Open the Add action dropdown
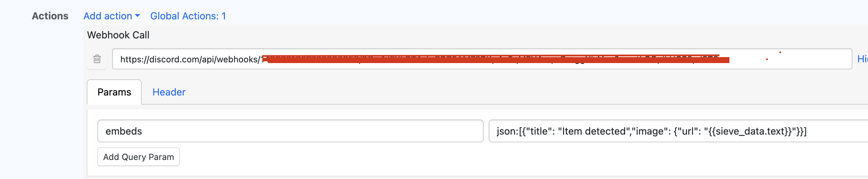The image size is (868, 179). tap(111, 16)
